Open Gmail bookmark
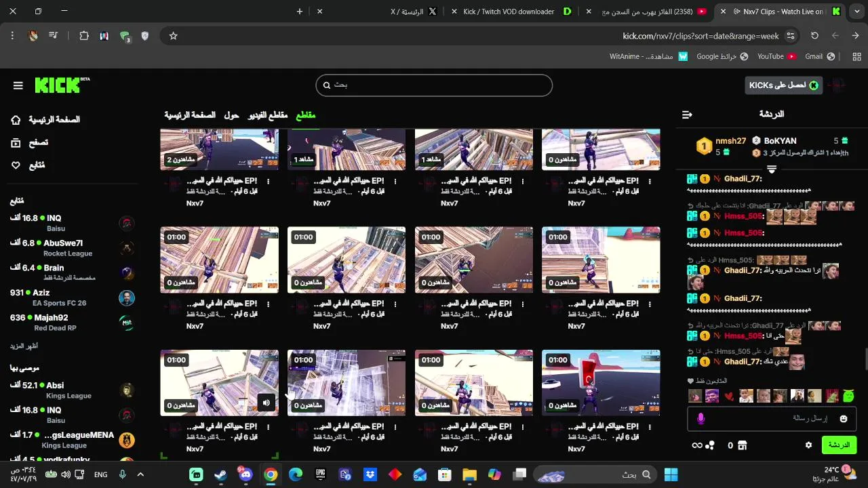868x488 pixels. (819, 56)
